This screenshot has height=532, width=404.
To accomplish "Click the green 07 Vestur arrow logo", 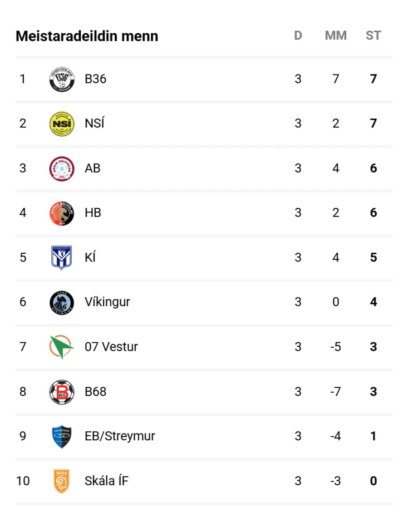I will pyautogui.click(x=61, y=347).
